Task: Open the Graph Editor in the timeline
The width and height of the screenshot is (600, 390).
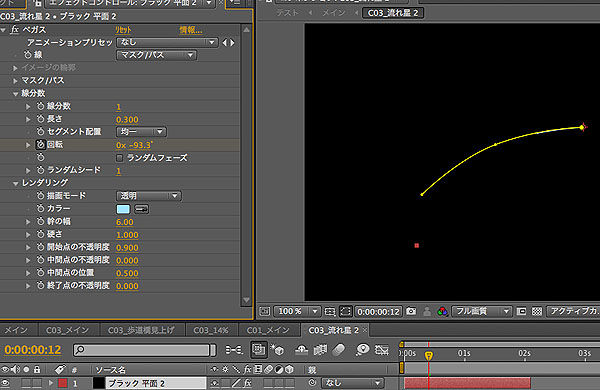Action: (382, 349)
